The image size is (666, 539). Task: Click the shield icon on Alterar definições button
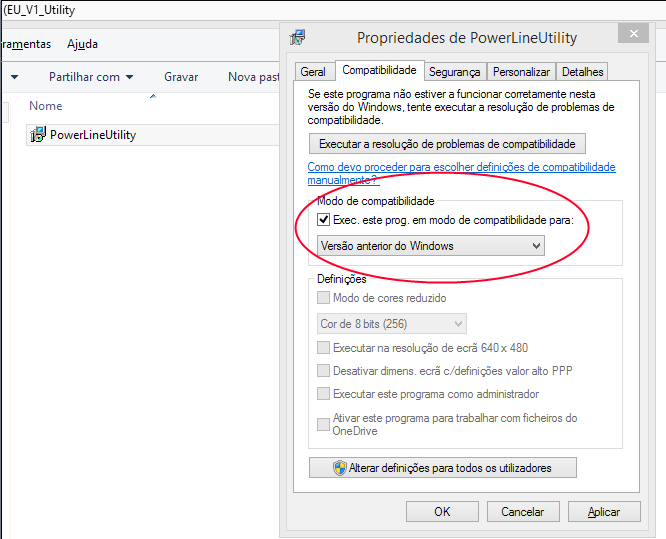tap(340, 468)
